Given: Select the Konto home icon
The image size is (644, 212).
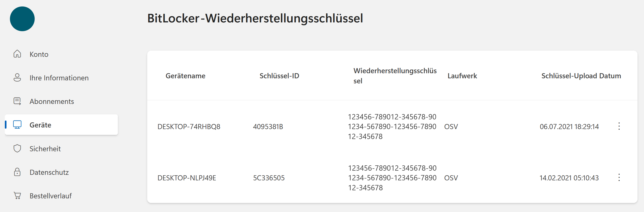Looking at the screenshot, I should tap(18, 54).
